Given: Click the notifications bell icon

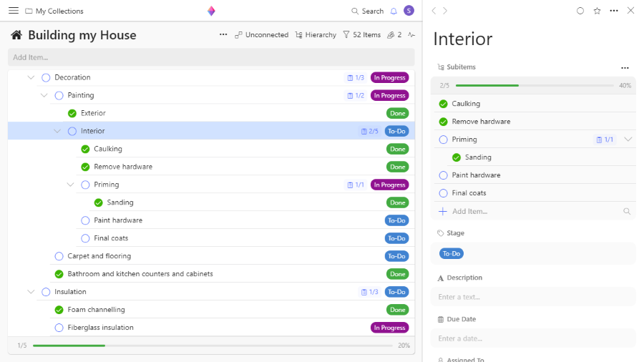Looking at the screenshot, I should point(393,11).
